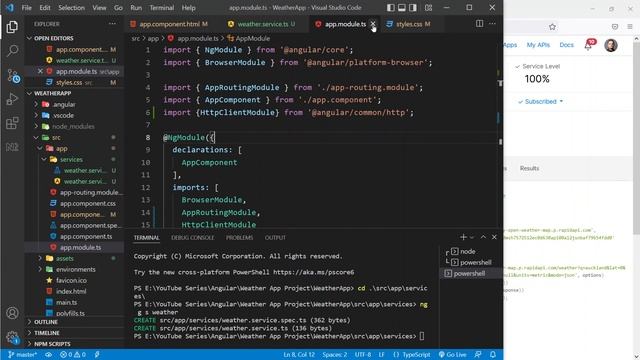Screen dimensions: 640x360
Task: Expand the node_modules folder
Action: pos(73,127)
